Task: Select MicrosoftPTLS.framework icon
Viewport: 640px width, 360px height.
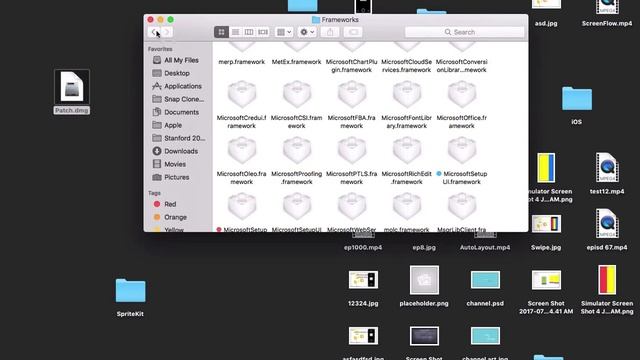Action: click(x=352, y=150)
